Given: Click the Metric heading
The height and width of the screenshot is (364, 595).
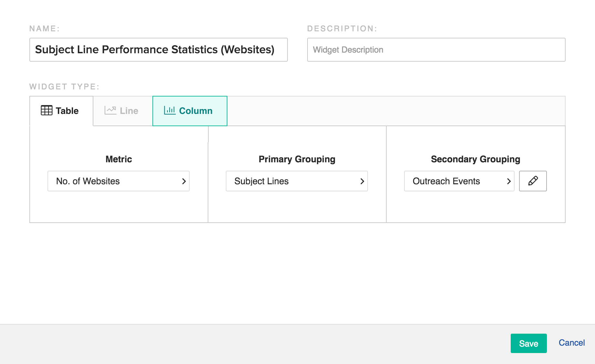Looking at the screenshot, I should point(119,159).
